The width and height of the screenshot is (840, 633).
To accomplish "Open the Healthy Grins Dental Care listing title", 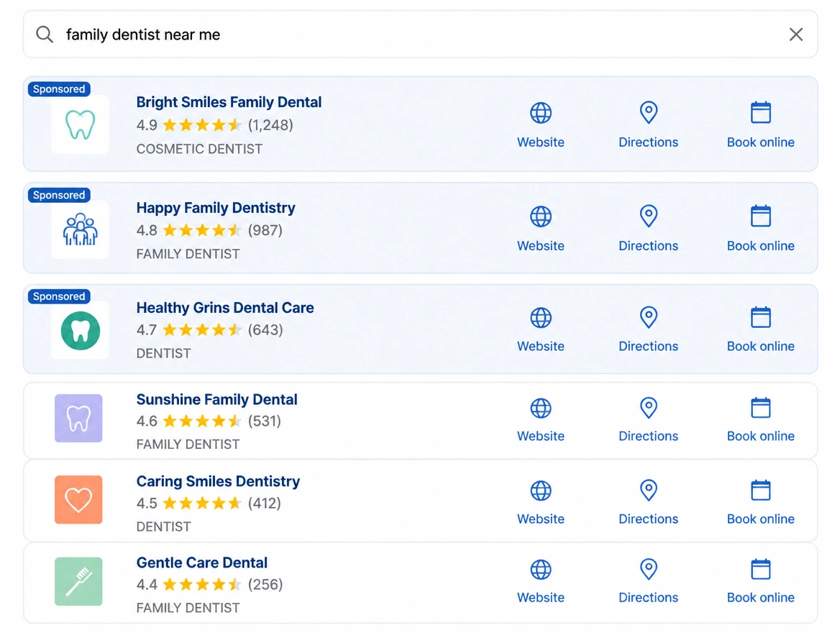I will point(225,308).
